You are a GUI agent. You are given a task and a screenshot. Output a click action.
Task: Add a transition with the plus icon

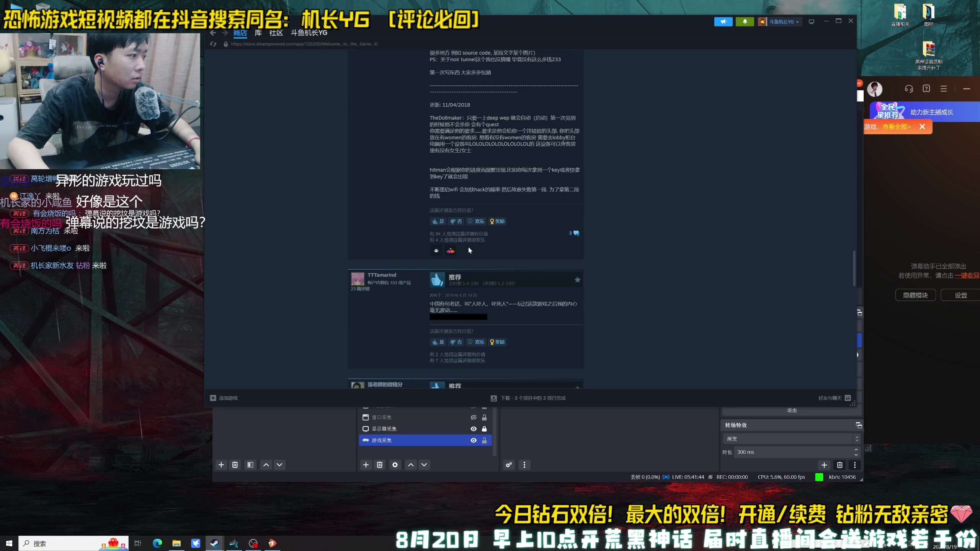click(824, 465)
